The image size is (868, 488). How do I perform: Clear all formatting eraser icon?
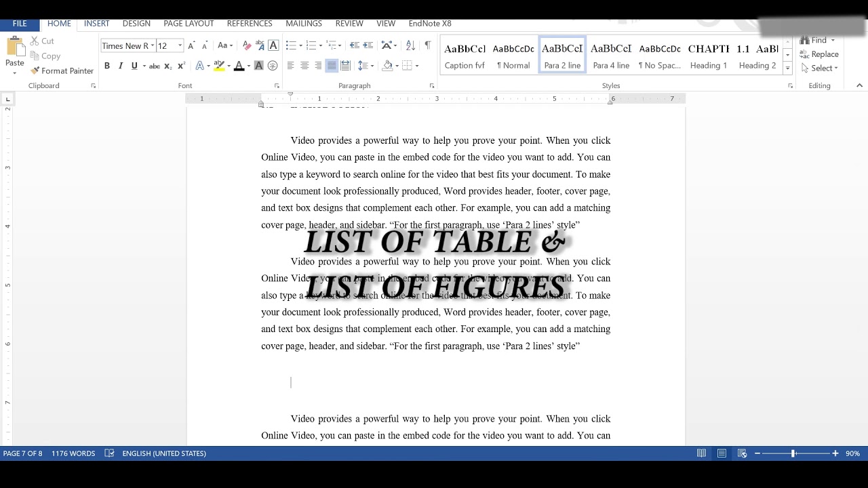tap(247, 45)
